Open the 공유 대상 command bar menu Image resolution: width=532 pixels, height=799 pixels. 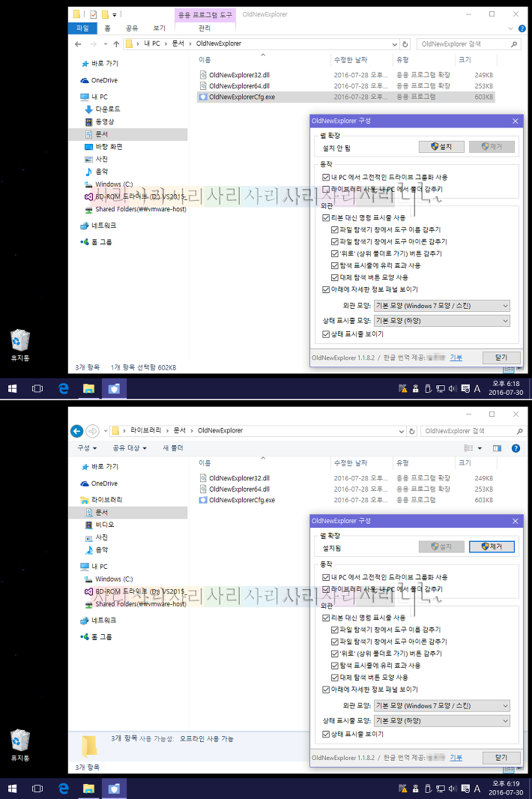[130, 448]
